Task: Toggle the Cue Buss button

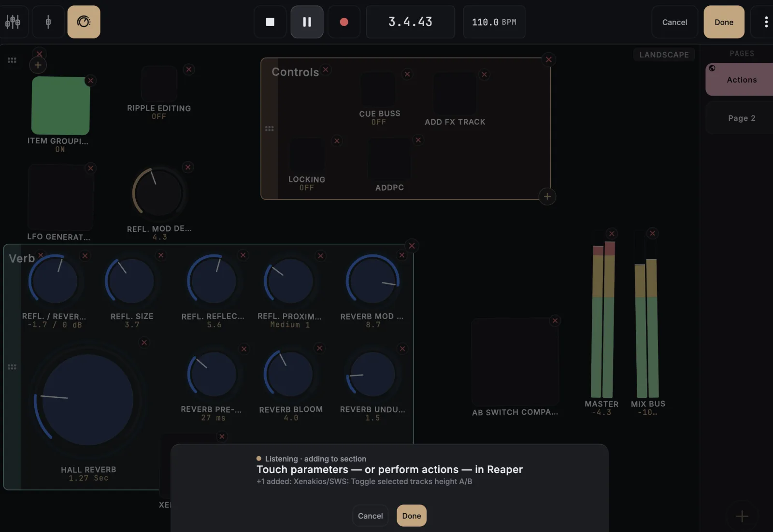Action: point(378,89)
